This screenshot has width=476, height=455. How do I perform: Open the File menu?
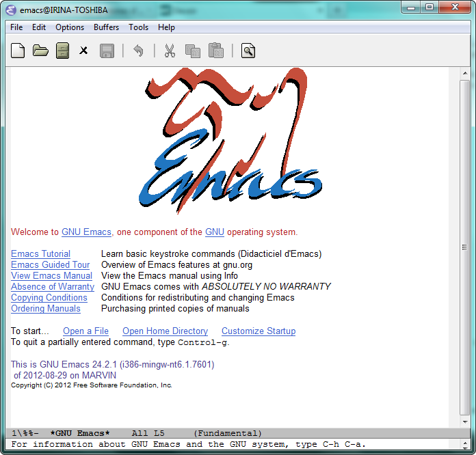tap(16, 27)
